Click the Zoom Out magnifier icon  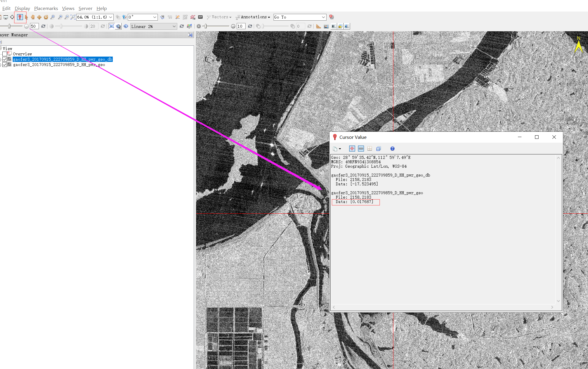[67, 17]
